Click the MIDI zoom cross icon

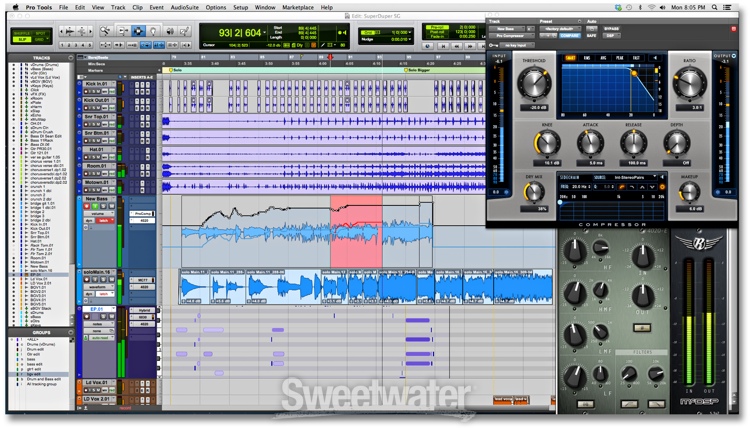82,31
